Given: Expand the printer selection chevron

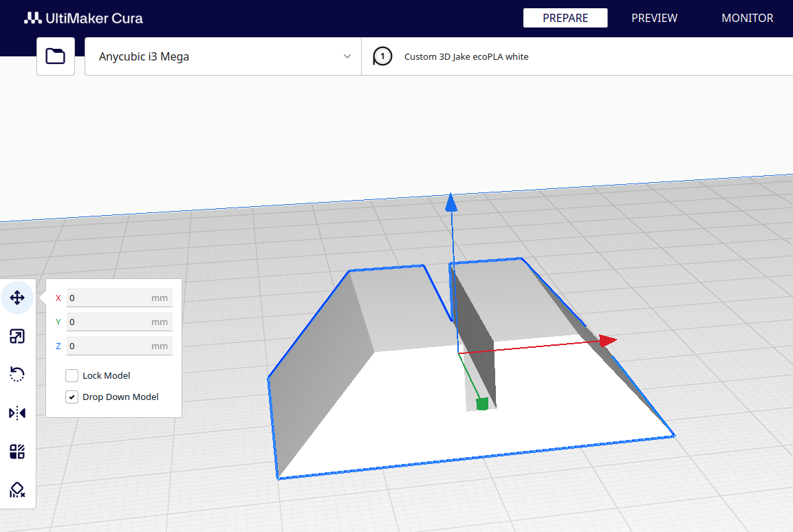Looking at the screenshot, I should click(x=347, y=56).
